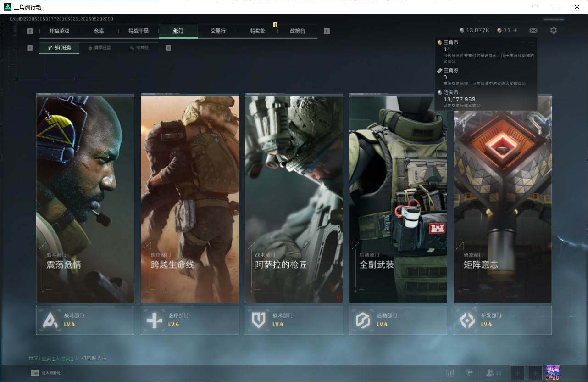Click the 三角币 coin icon in the top bar
The height and width of the screenshot is (382, 588).
499,30
